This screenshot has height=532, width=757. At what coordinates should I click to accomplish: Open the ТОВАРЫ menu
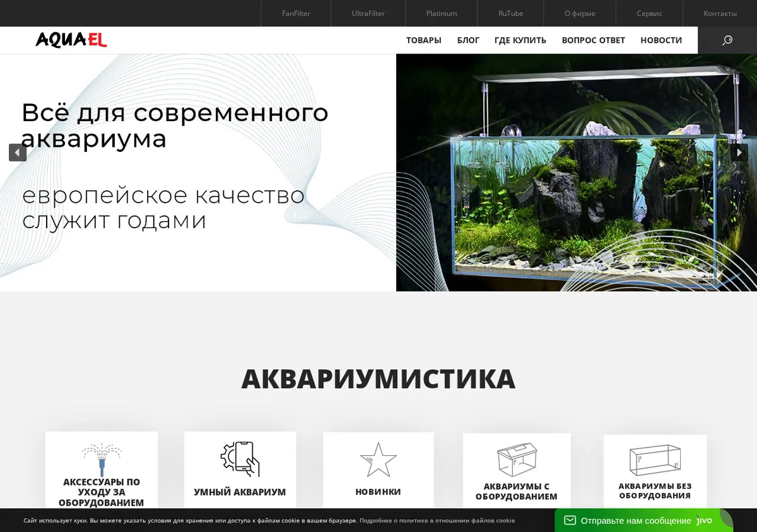[424, 40]
